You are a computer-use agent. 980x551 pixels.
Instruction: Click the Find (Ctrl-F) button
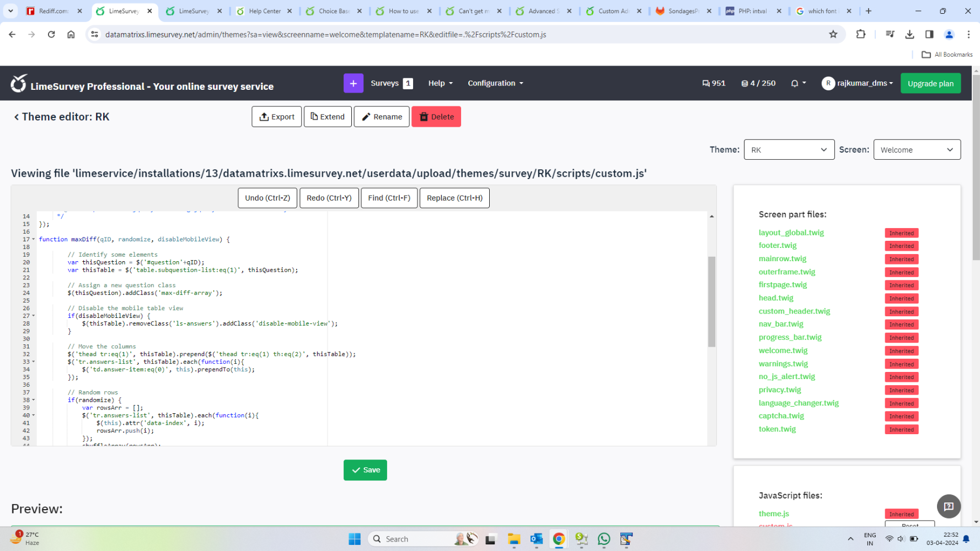(389, 198)
